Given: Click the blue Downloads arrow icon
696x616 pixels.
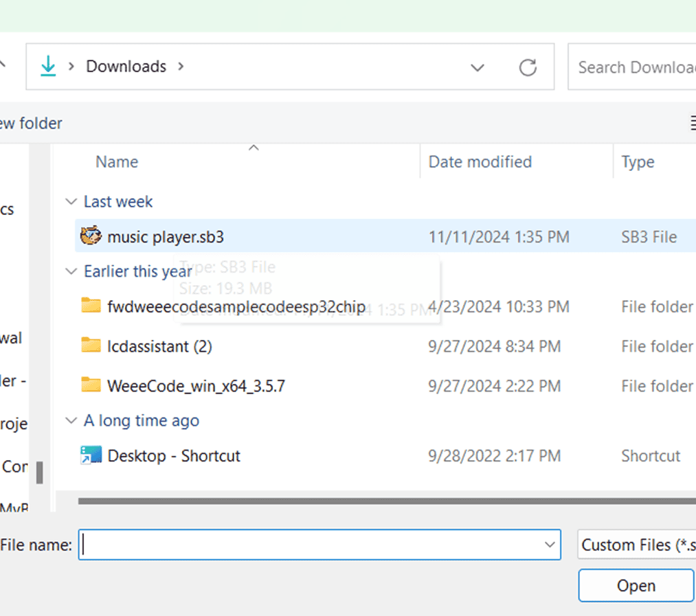Looking at the screenshot, I should coord(48,67).
